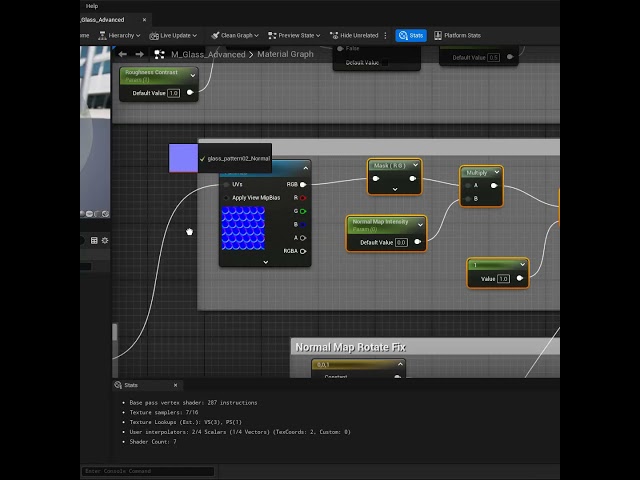Toggle the Default Value checkbox on switch node

pyautogui.click(x=384, y=62)
